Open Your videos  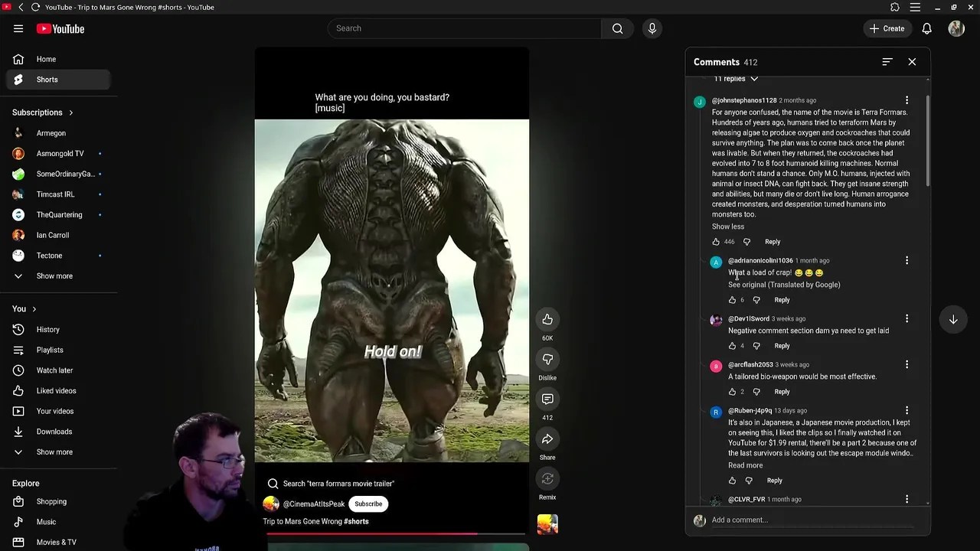tap(59, 411)
